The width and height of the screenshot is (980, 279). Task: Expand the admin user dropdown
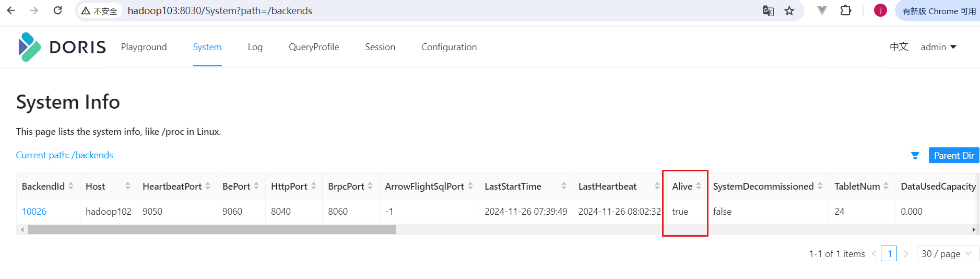tap(938, 47)
